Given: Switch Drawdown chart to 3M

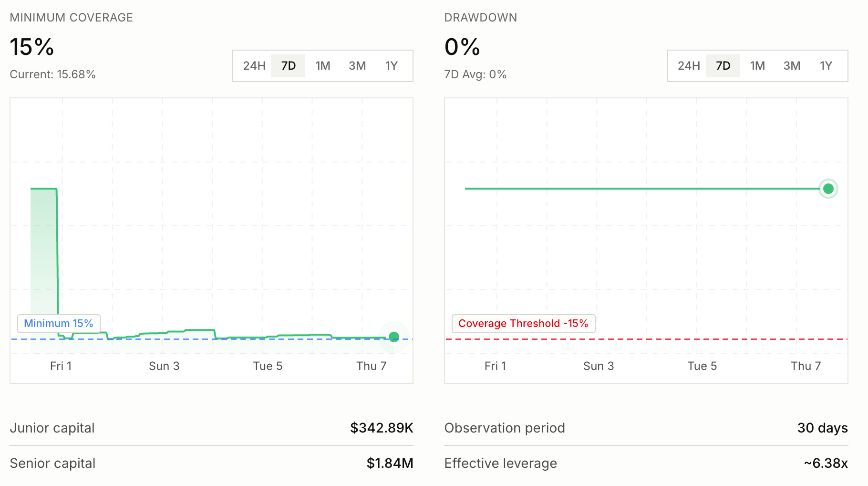Looking at the screenshot, I should [792, 66].
